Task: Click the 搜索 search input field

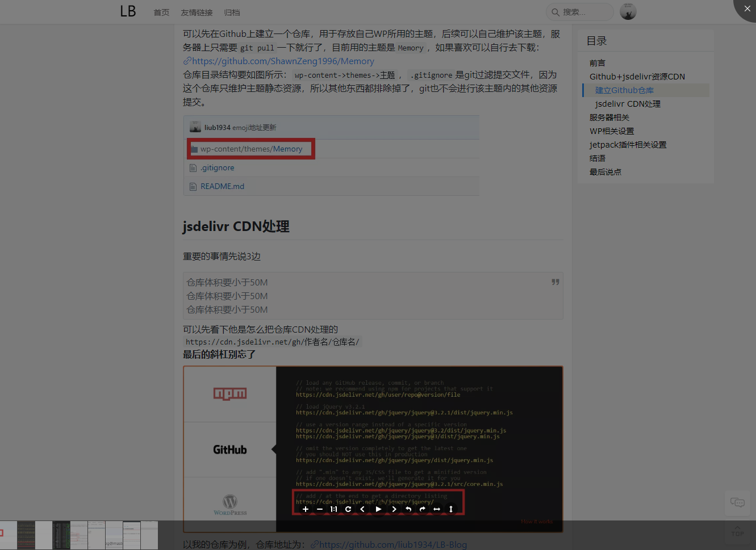Action: click(x=579, y=12)
